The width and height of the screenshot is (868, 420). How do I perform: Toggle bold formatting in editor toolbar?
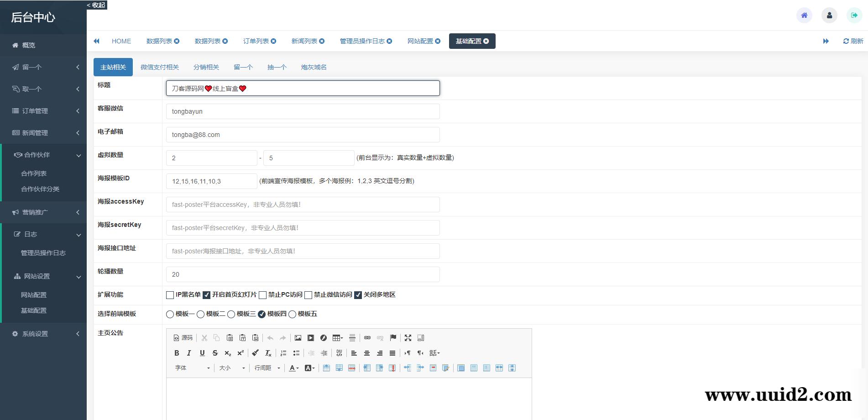coord(177,353)
